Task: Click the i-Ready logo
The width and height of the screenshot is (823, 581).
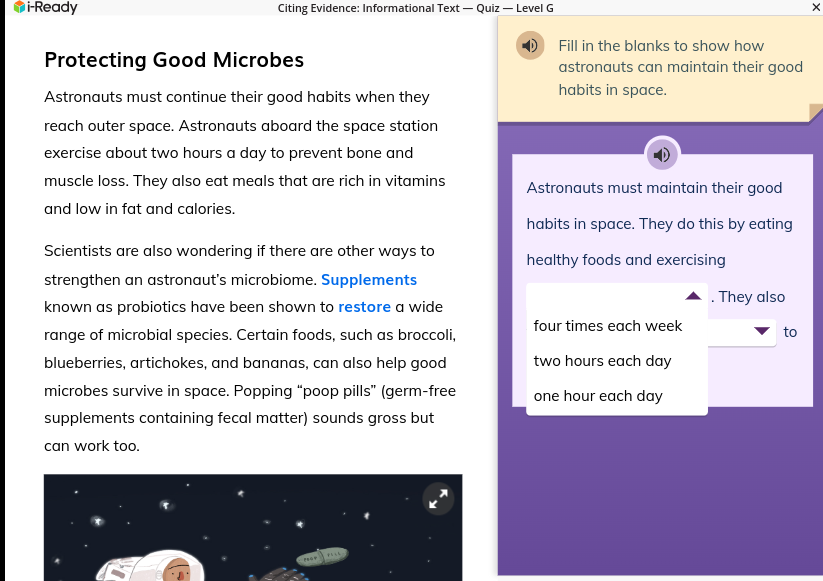Action: 45,7
